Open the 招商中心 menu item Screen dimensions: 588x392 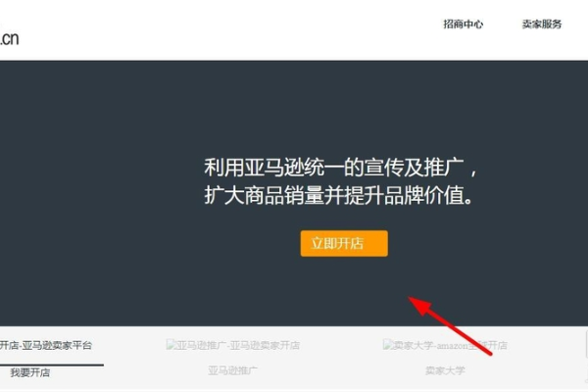tap(464, 24)
